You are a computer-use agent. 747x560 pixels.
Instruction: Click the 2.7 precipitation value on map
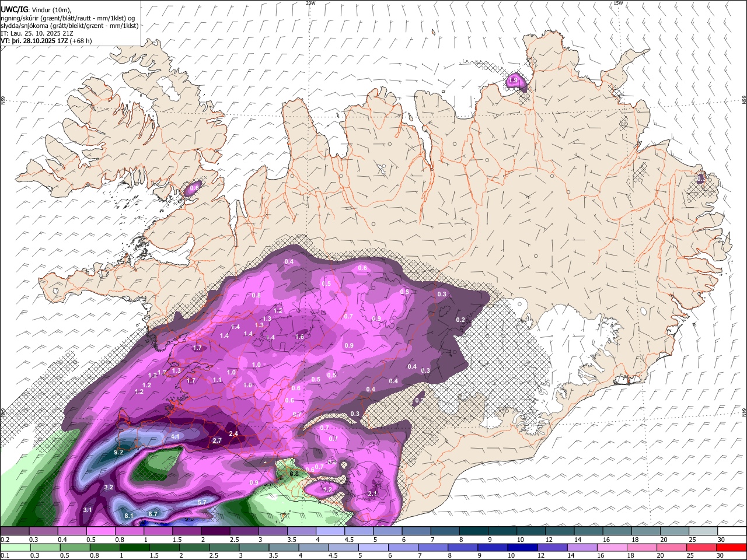tap(217, 440)
